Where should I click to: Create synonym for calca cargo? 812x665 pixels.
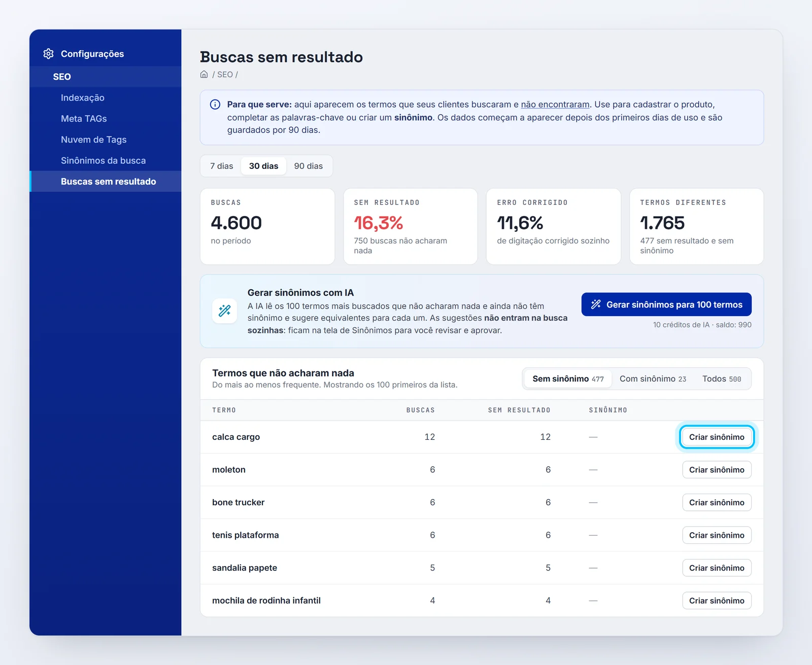click(x=717, y=437)
